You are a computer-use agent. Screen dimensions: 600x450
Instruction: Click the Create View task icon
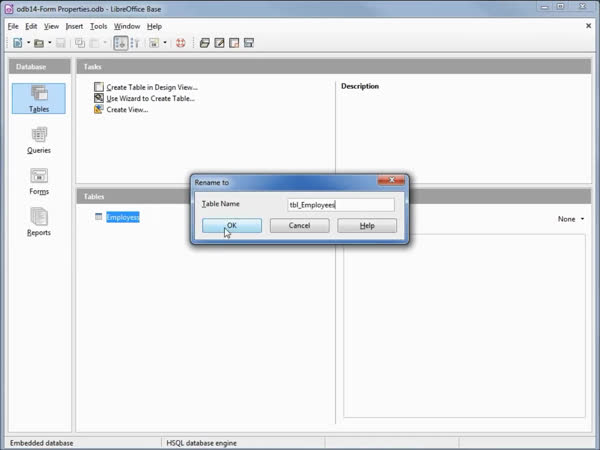click(99, 109)
